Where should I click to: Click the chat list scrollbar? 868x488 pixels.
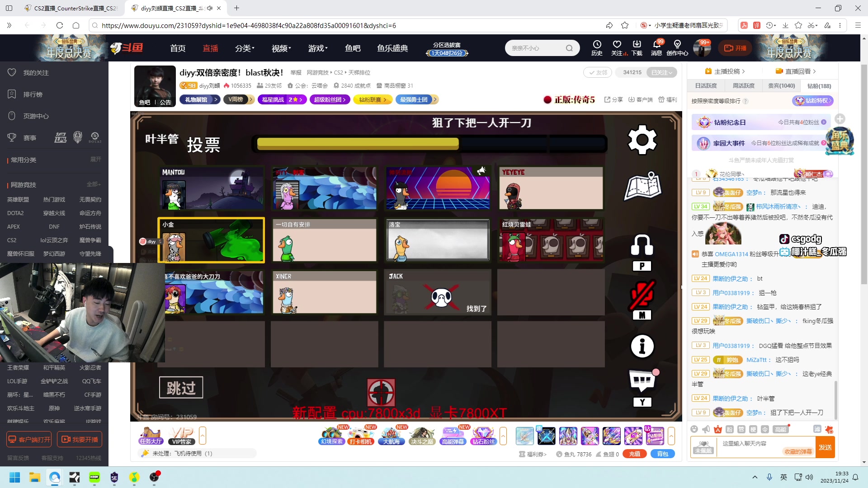[835, 399]
